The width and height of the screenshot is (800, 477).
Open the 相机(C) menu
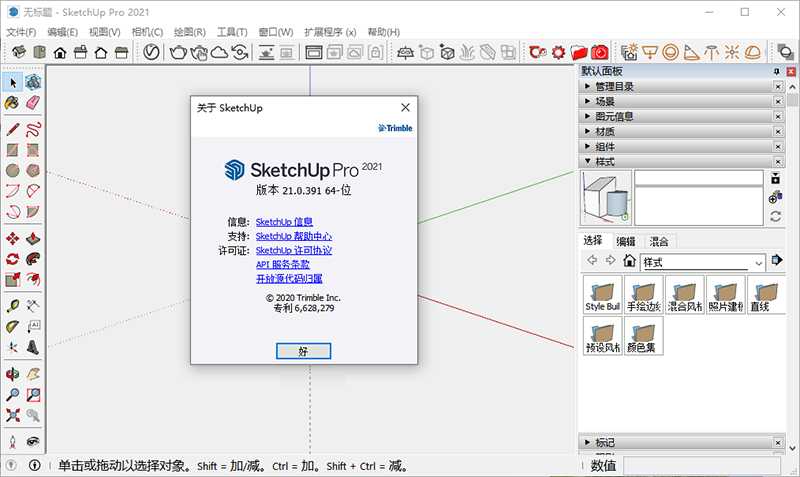point(147,32)
